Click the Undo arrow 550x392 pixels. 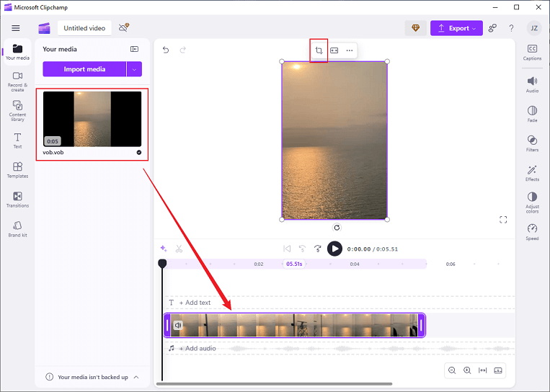click(x=166, y=50)
